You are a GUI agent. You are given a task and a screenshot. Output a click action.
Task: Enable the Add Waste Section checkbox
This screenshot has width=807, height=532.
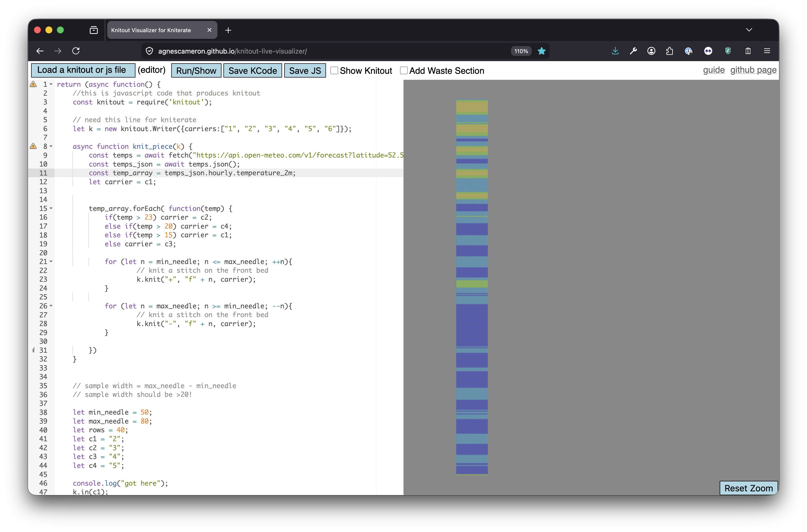[x=404, y=70]
